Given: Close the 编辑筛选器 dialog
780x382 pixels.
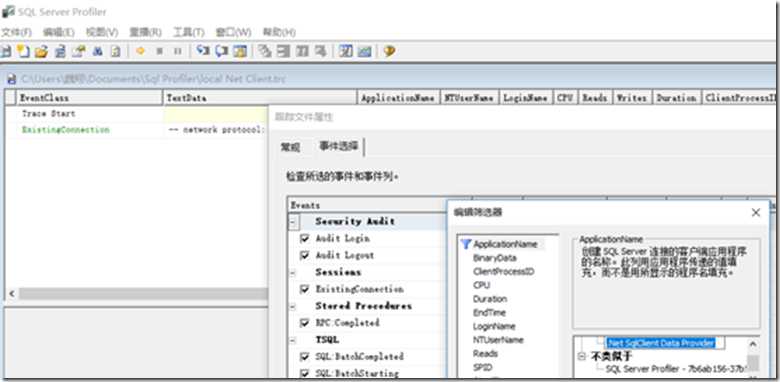Looking at the screenshot, I should [756, 212].
